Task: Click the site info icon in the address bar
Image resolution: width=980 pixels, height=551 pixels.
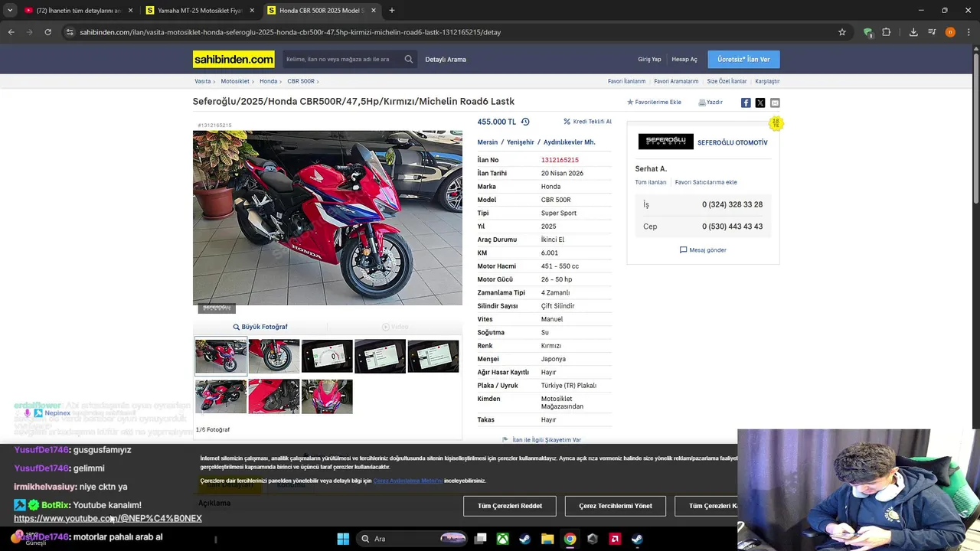Action: (x=70, y=32)
